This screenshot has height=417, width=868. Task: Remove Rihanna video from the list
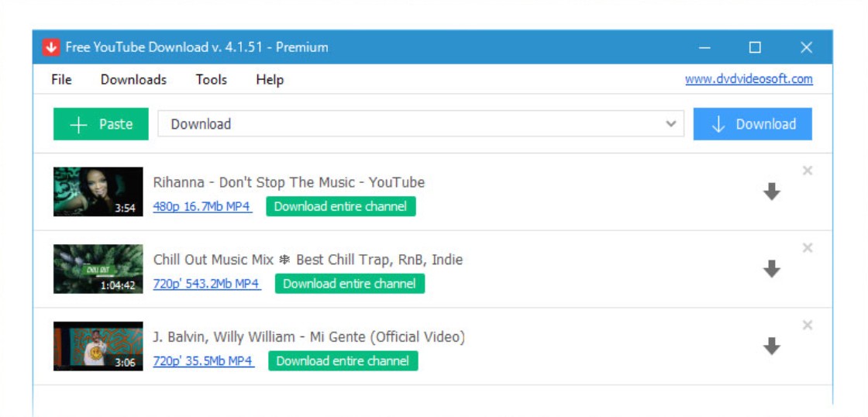pyautogui.click(x=807, y=171)
